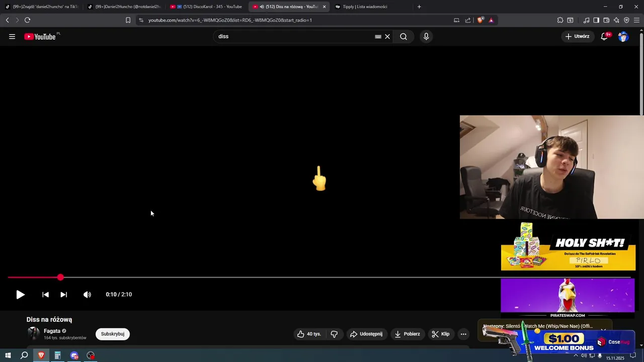This screenshot has width=644, height=362.
Task: Click the Pobierz download button
Action: click(407, 334)
